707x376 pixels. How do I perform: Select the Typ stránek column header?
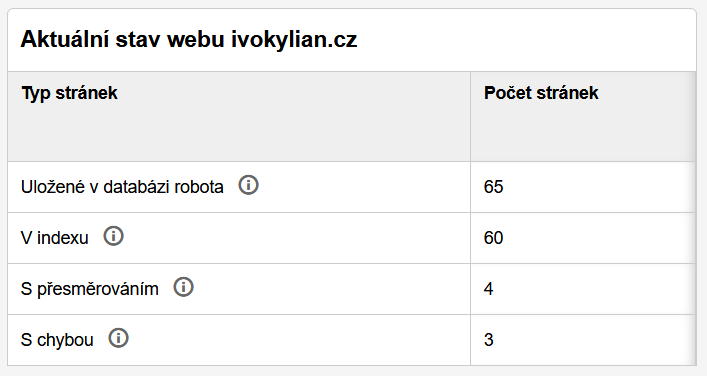(69, 93)
